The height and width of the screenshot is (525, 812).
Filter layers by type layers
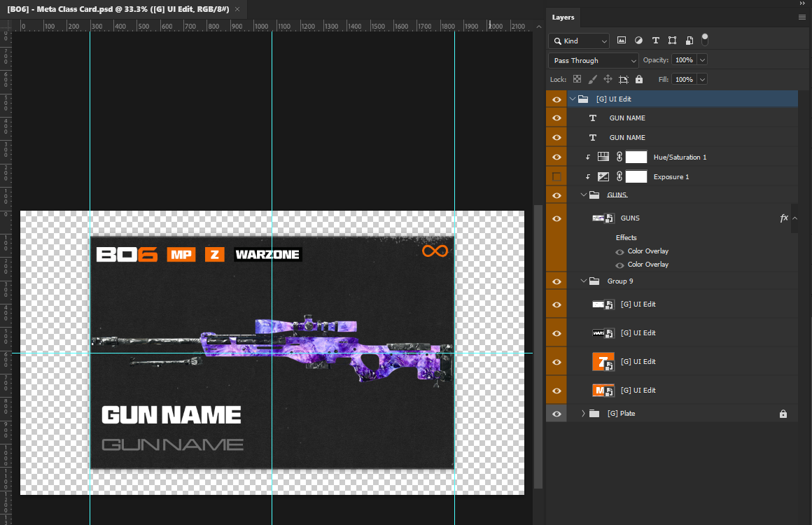coord(656,41)
